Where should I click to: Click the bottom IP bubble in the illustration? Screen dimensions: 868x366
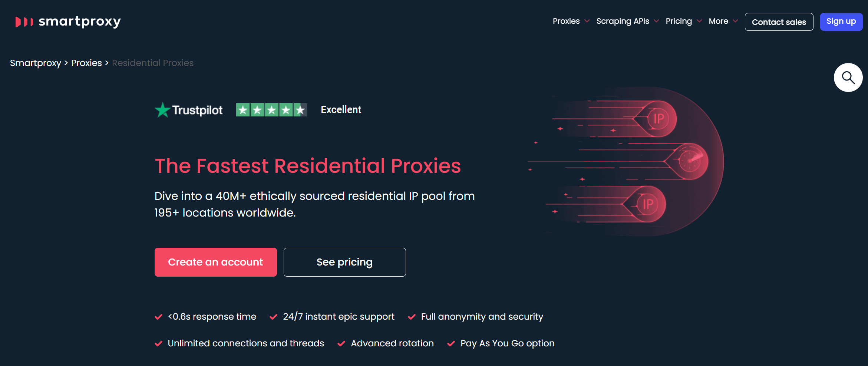(648, 204)
